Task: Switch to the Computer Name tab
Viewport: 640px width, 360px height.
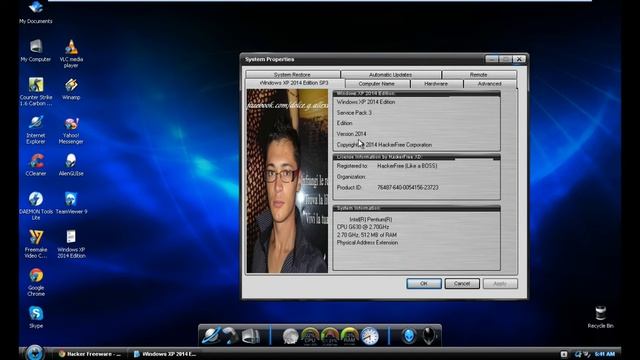Action: [377, 84]
